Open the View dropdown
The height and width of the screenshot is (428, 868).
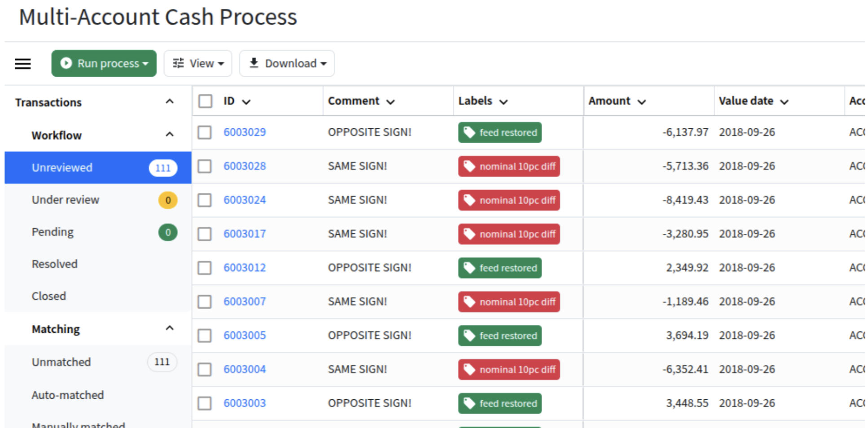point(198,63)
